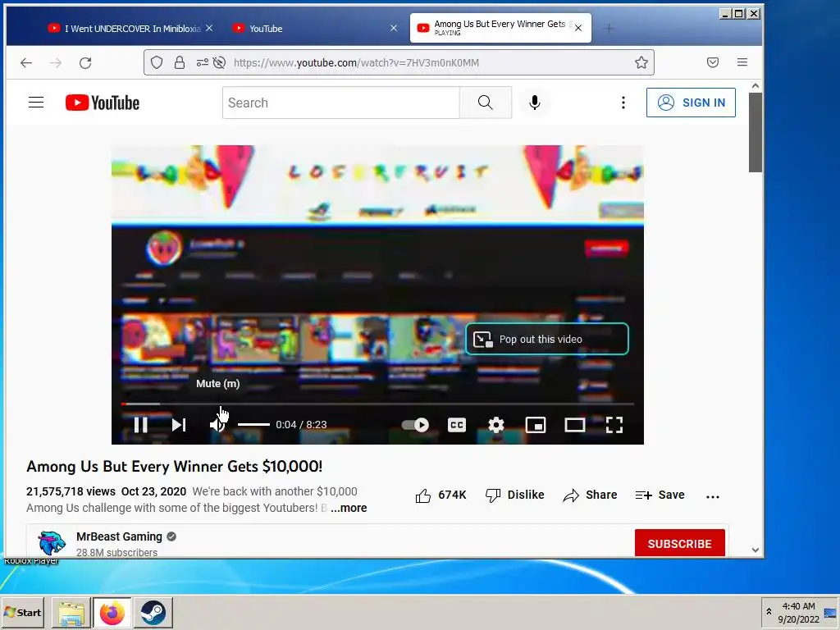Activate the miniplayer icon
This screenshot has width=840, height=630.
click(x=535, y=425)
